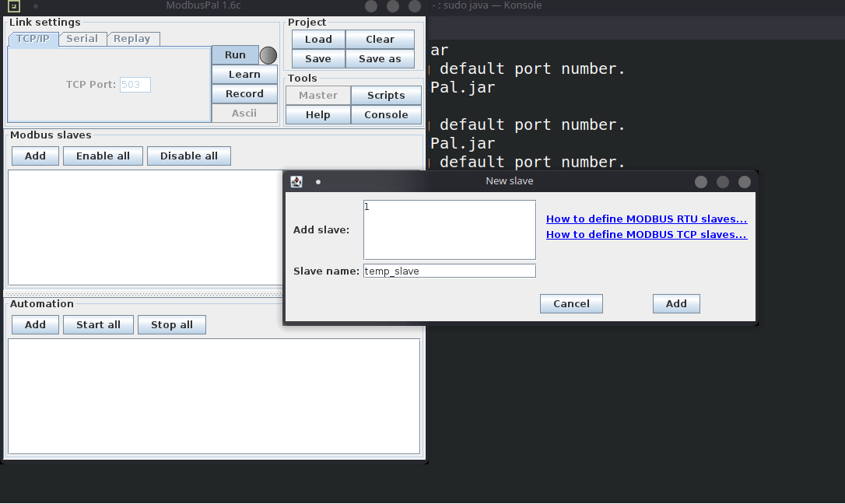
Task: Cancel the New slave dialog
Action: coord(571,304)
